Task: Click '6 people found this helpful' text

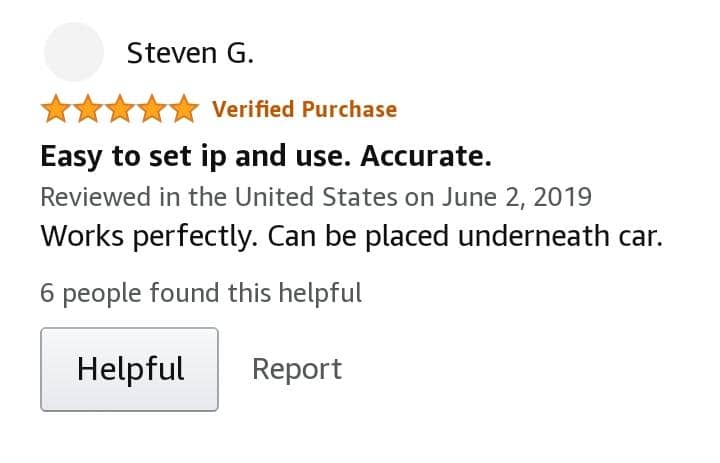Action: tap(201, 293)
